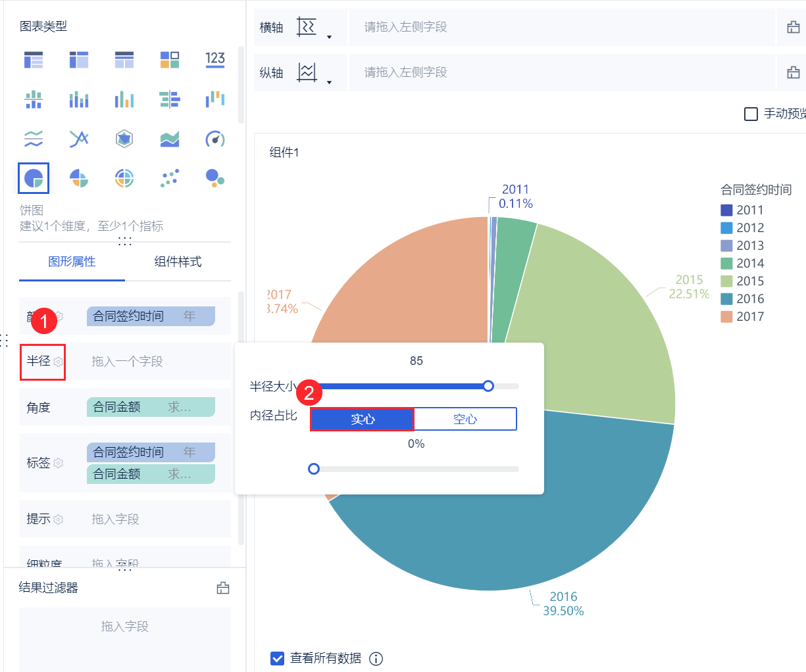Select the comparison bar chart type
The width and height of the screenshot is (806, 672).
(x=170, y=99)
